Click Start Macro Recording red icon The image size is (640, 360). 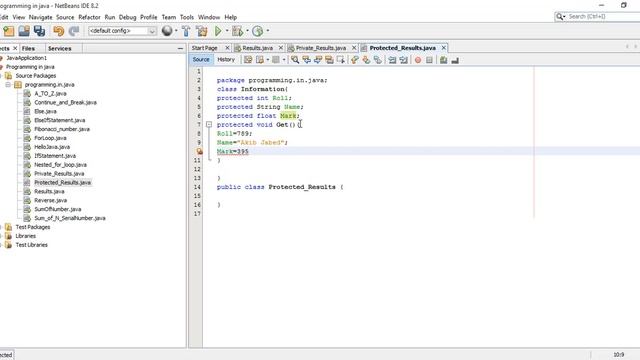[418, 60]
